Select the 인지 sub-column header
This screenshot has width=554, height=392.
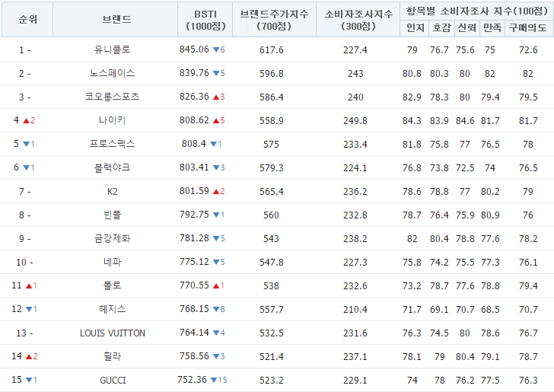415,28
